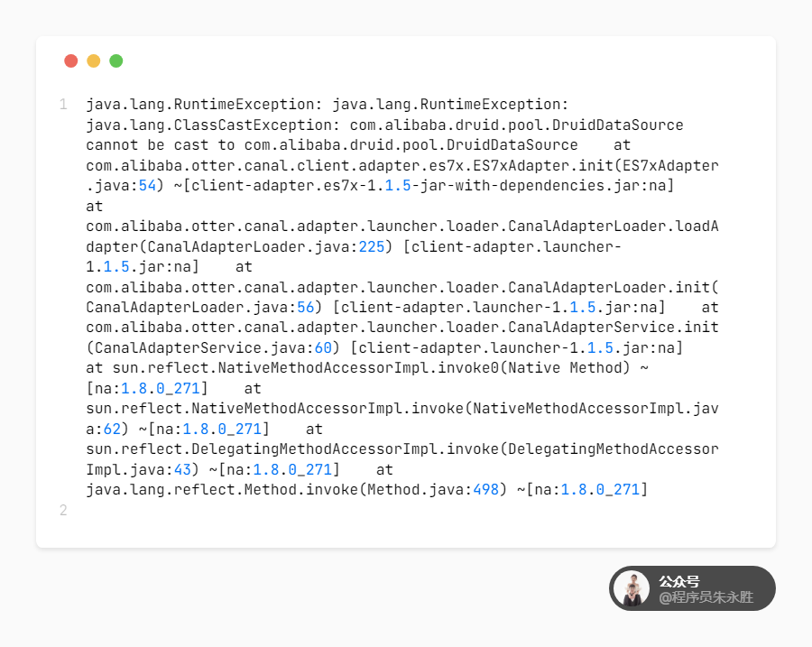Click the blue 43 after Impl.java
812x647 pixels.
pos(182,469)
